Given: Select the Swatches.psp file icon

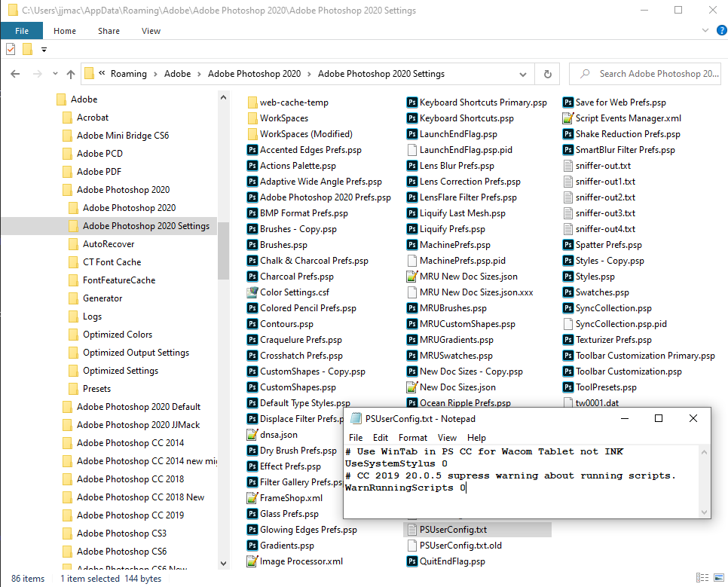Looking at the screenshot, I should coord(567,292).
